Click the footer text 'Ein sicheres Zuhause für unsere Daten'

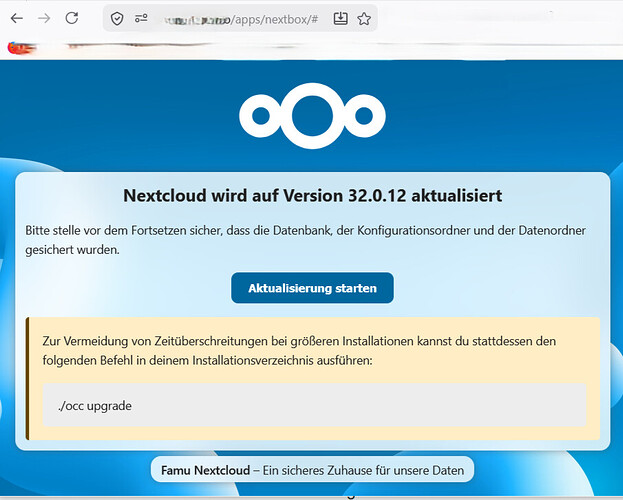click(x=363, y=470)
